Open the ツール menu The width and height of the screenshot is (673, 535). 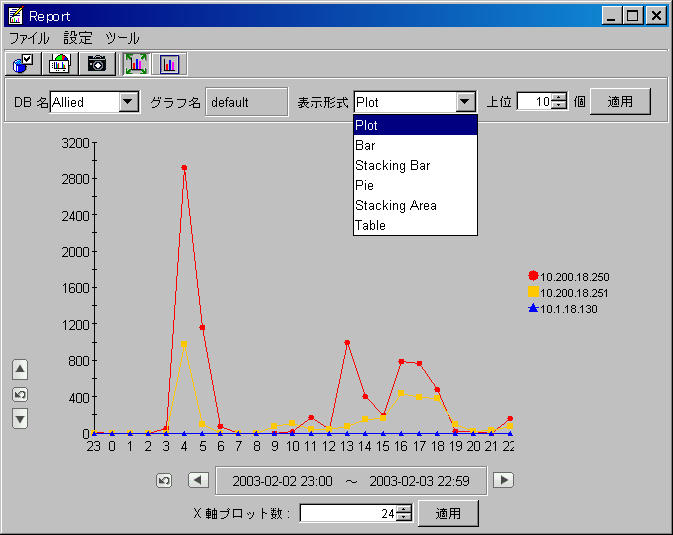pyautogui.click(x=122, y=38)
